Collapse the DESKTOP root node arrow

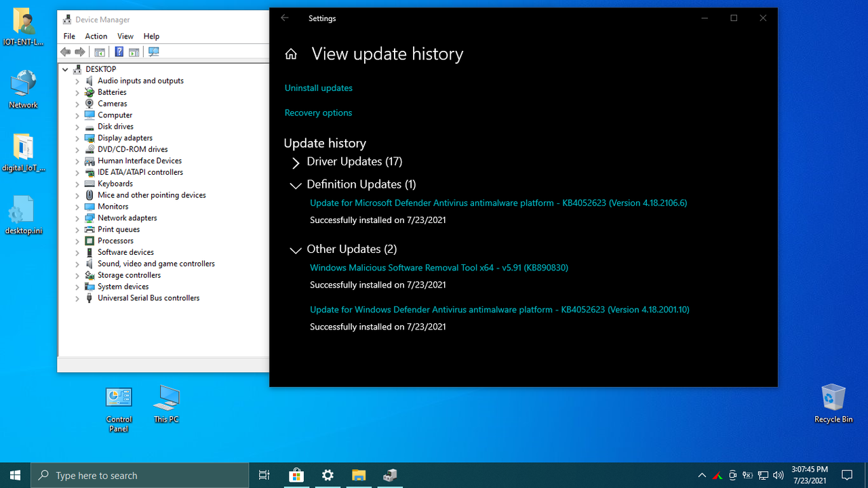pos(65,69)
